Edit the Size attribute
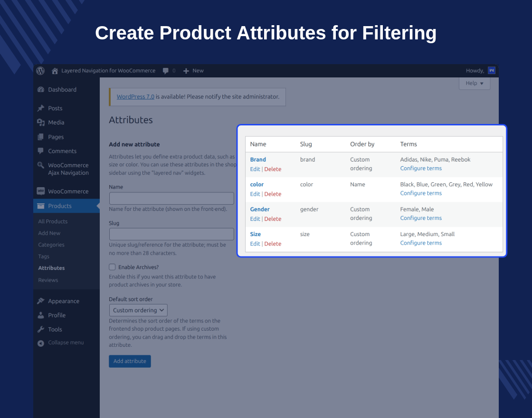This screenshot has height=418, width=532. pos(255,244)
